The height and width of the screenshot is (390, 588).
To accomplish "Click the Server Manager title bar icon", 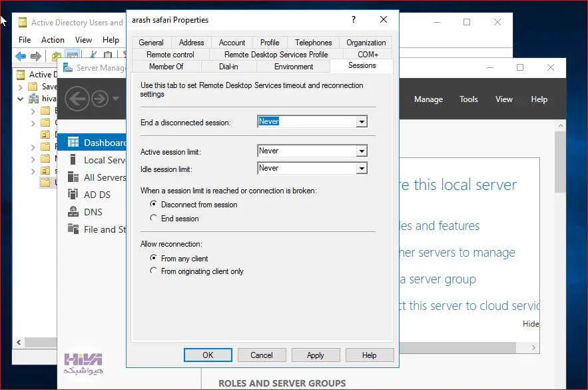I will [68, 67].
